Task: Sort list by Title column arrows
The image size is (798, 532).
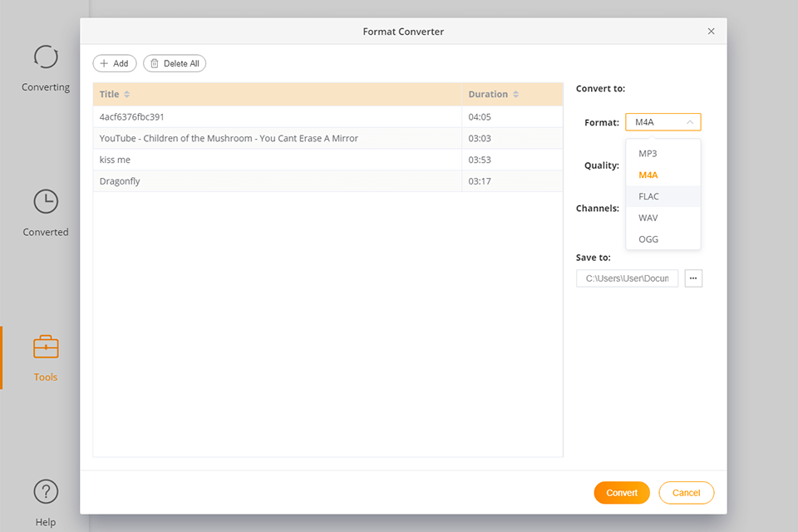Action: [x=127, y=95]
